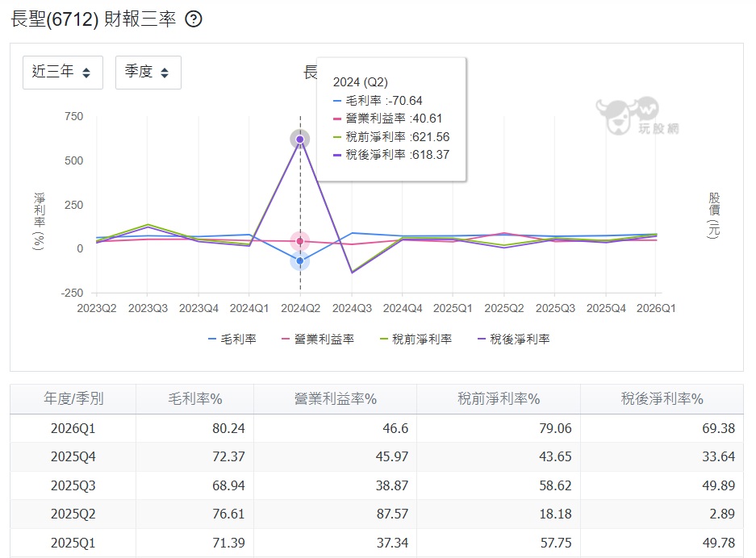Click the tooltip value 毛利率 :-70.64

378,101
